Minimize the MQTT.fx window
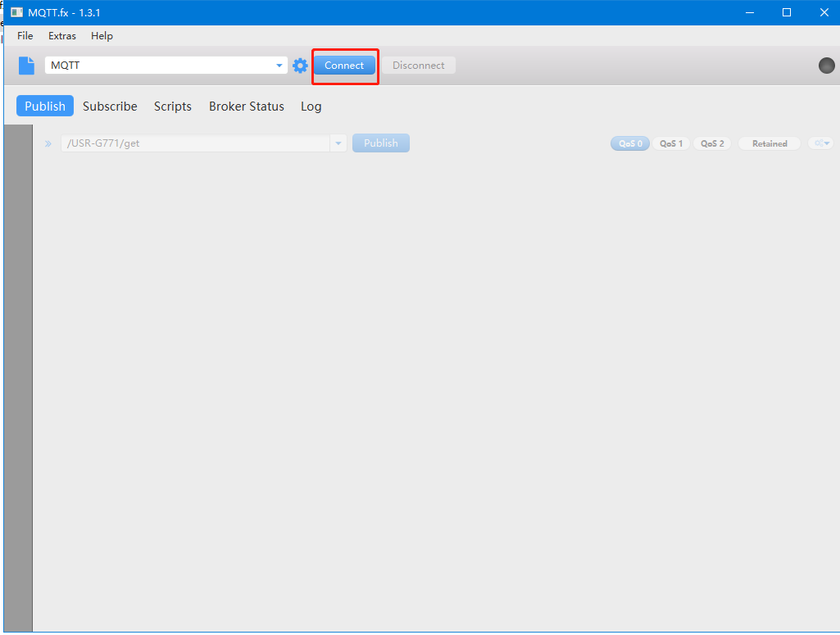 [750, 12]
